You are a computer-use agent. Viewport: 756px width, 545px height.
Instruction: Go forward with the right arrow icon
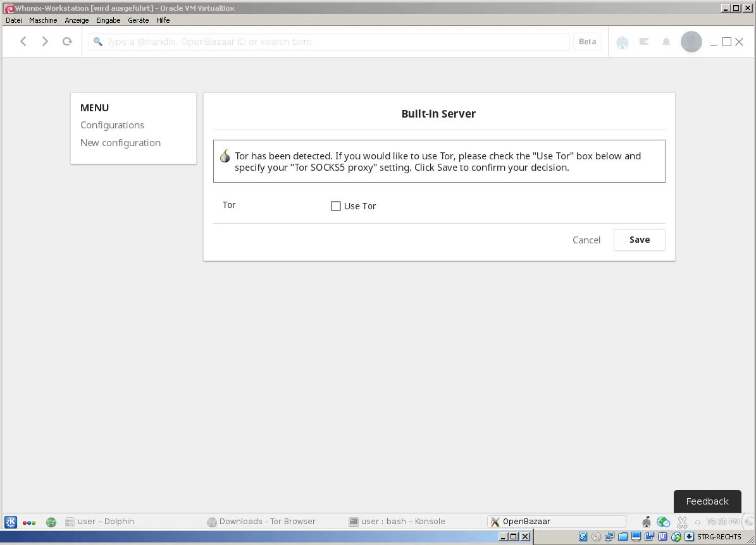click(x=45, y=42)
